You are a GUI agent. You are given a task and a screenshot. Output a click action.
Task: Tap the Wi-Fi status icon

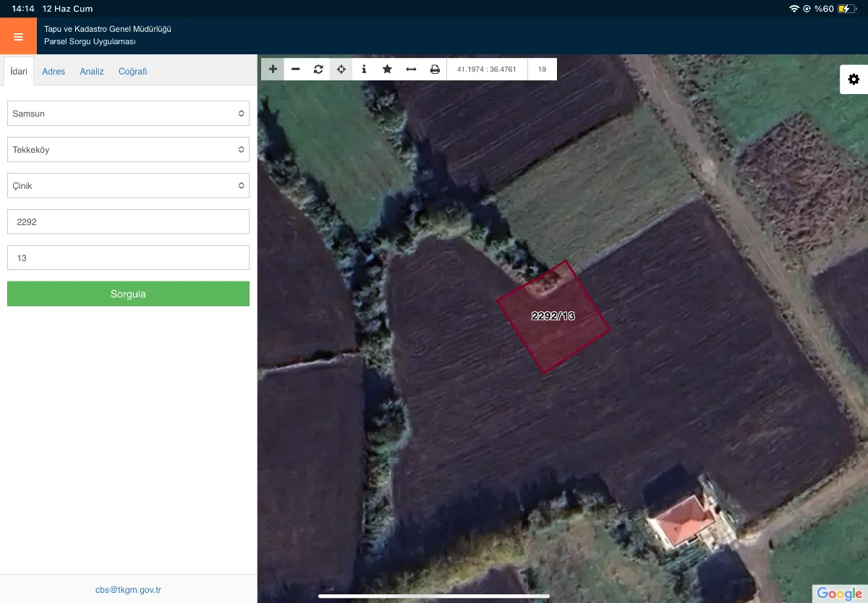pyautogui.click(x=794, y=9)
